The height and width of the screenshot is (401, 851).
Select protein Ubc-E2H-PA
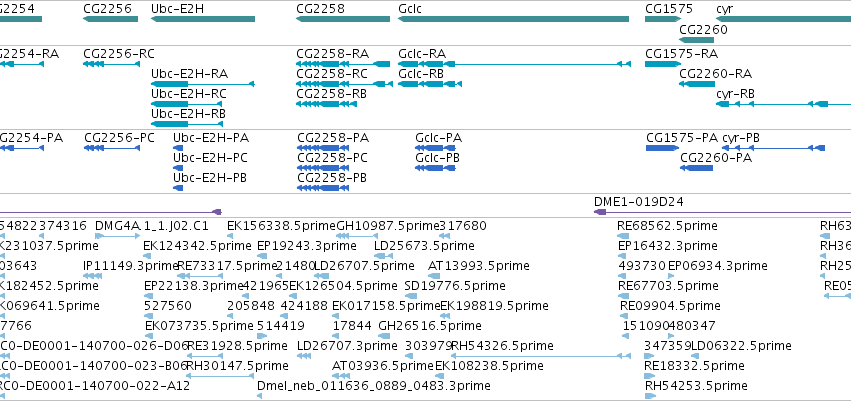point(178,148)
